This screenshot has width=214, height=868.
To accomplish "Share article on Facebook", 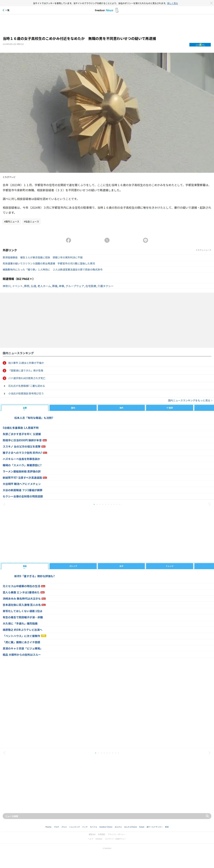I will coord(68,240).
